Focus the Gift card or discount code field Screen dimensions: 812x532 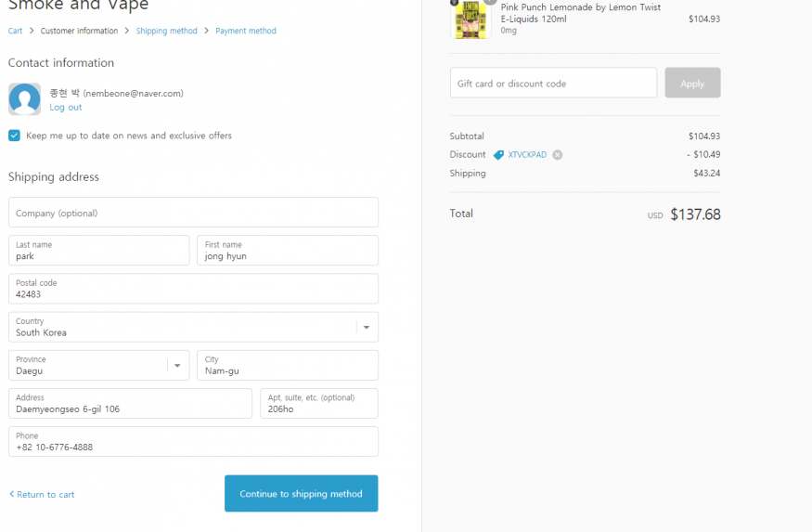pyautogui.click(x=553, y=84)
